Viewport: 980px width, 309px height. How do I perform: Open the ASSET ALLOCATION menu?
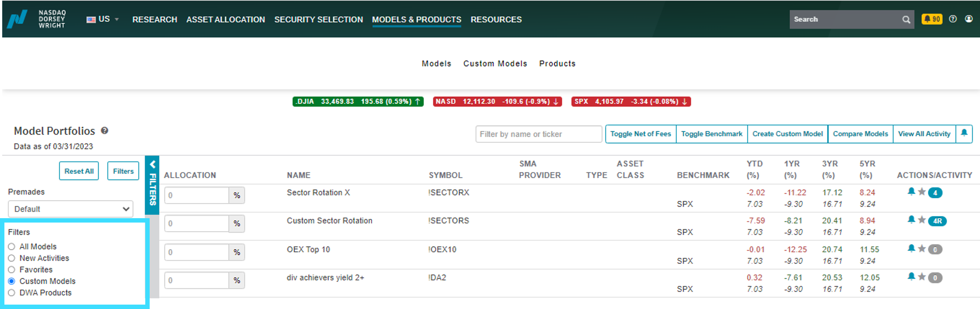click(x=226, y=19)
